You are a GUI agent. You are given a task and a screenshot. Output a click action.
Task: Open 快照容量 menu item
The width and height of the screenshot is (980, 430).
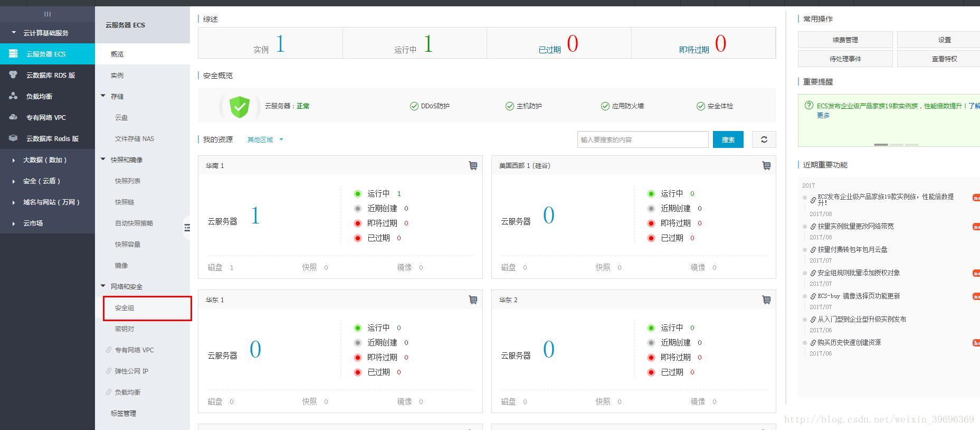coord(128,244)
